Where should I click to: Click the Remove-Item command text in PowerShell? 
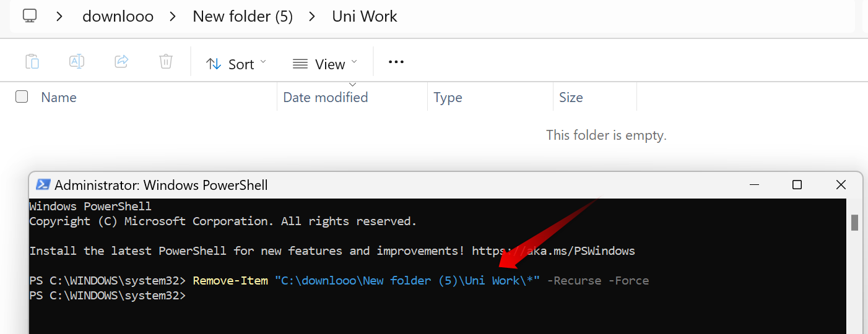click(230, 281)
